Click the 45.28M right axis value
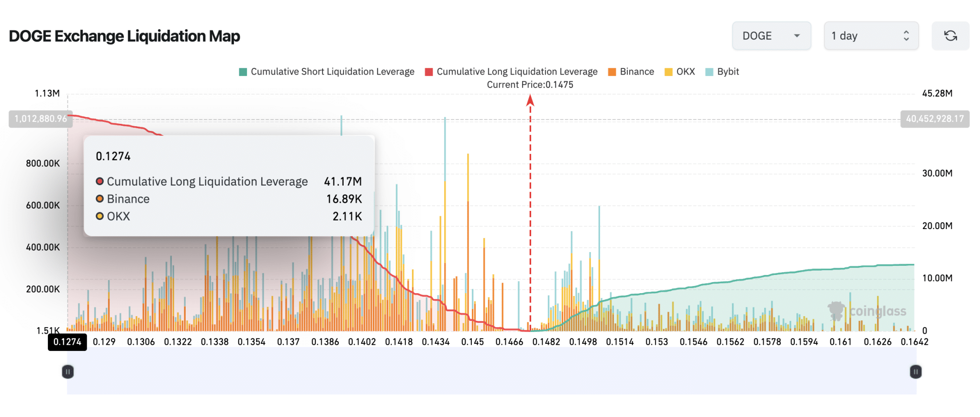Image resolution: width=980 pixels, height=417 pixels. [x=937, y=93]
